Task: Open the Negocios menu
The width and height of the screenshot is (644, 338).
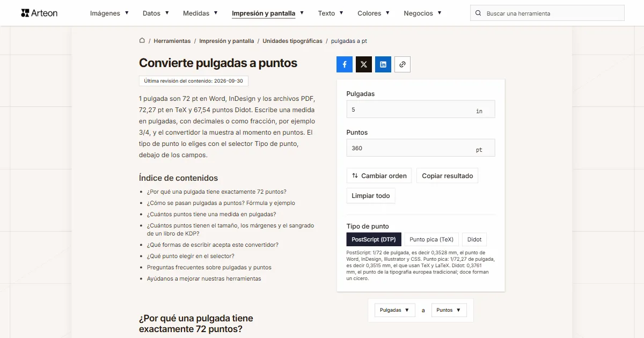Action: [423, 13]
